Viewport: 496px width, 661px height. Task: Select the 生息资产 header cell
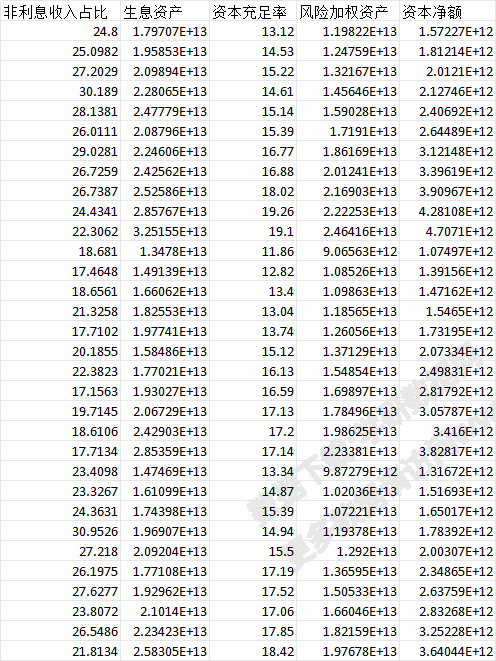pyautogui.click(x=165, y=12)
